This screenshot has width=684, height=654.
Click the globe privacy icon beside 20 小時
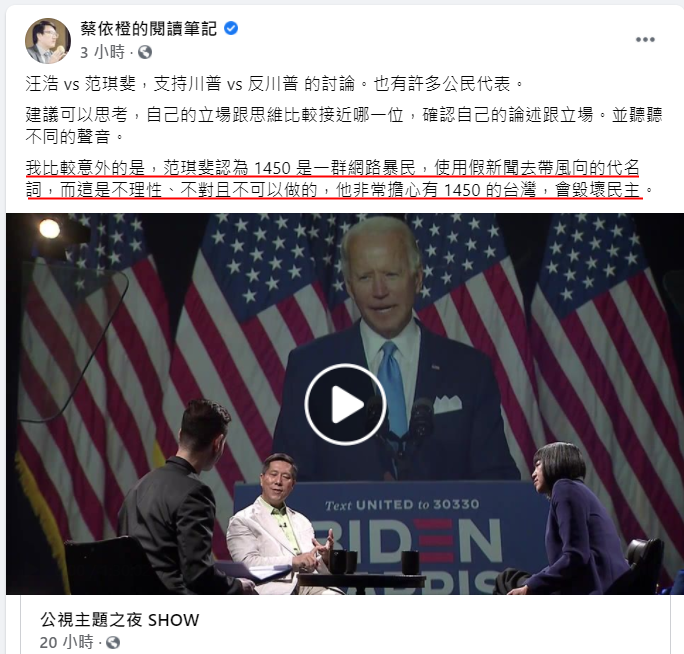(x=113, y=642)
